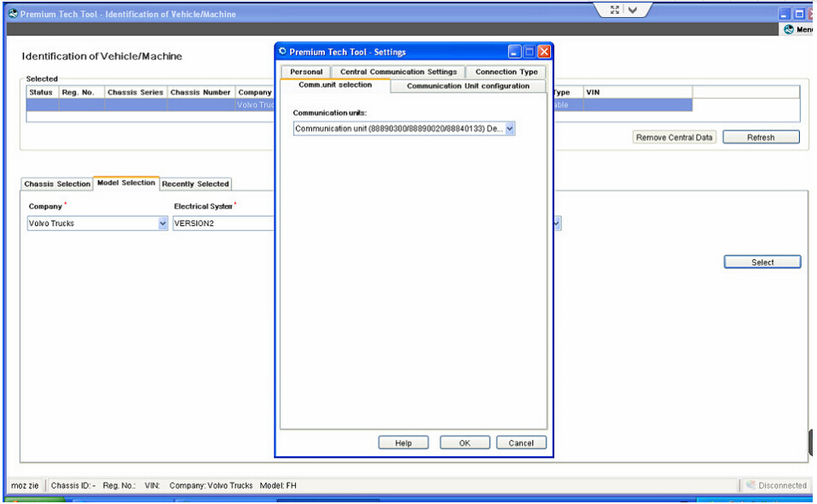
Task: Minimize the main Premium Tech Tool window
Action: point(785,14)
